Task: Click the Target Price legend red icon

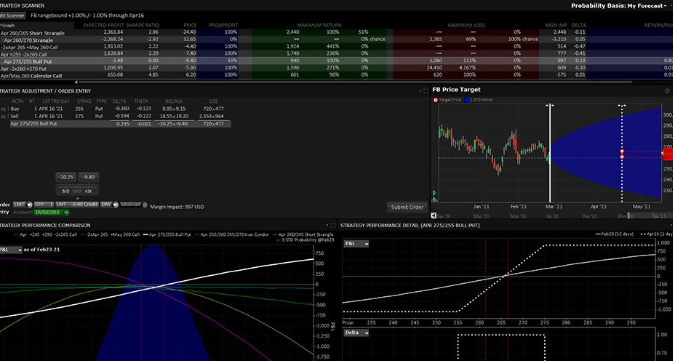Action: (435, 100)
